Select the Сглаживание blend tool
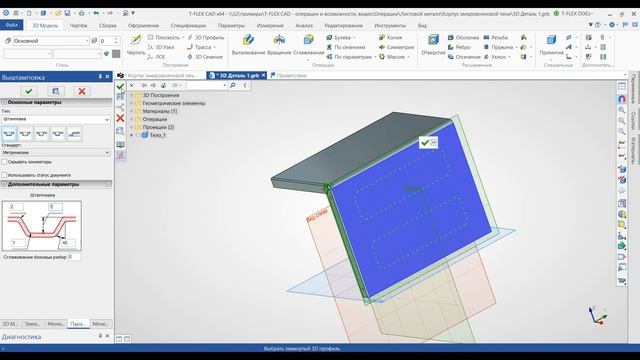Image resolution: width=640 pixels, height=360 pixels. [x=309, y=45]
